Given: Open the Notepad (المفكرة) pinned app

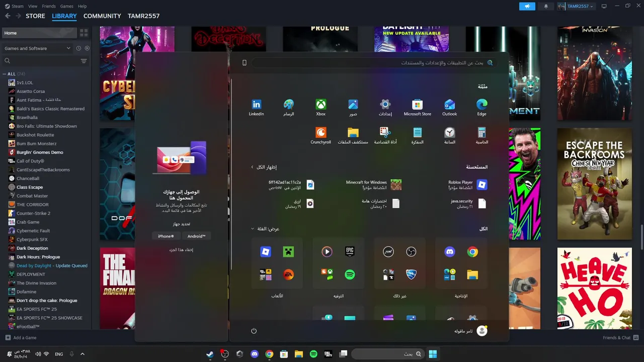Looking at the screenshot, I should coord(418,136).
